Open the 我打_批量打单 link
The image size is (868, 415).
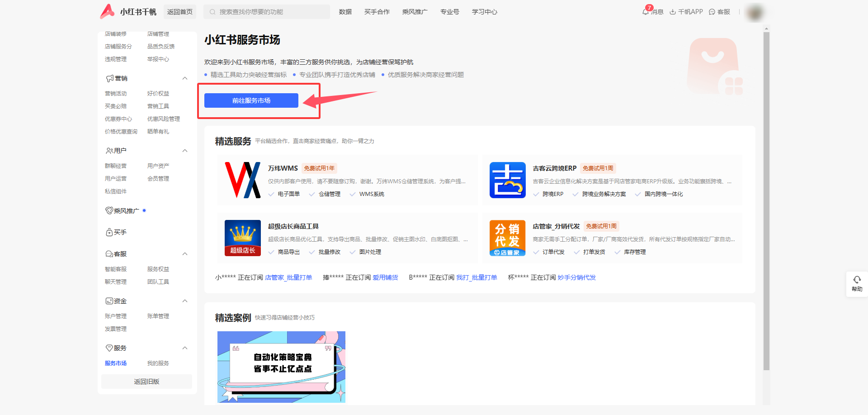click(x=476, y=277)
